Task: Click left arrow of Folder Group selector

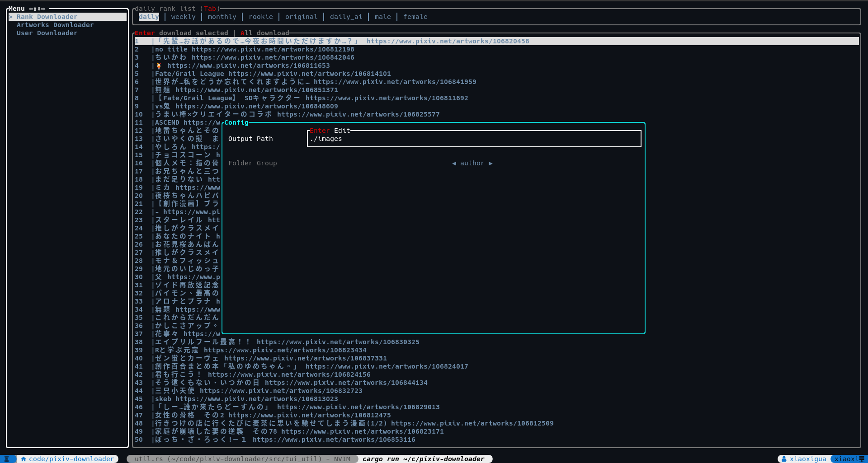Action: (x=454, y=163)
